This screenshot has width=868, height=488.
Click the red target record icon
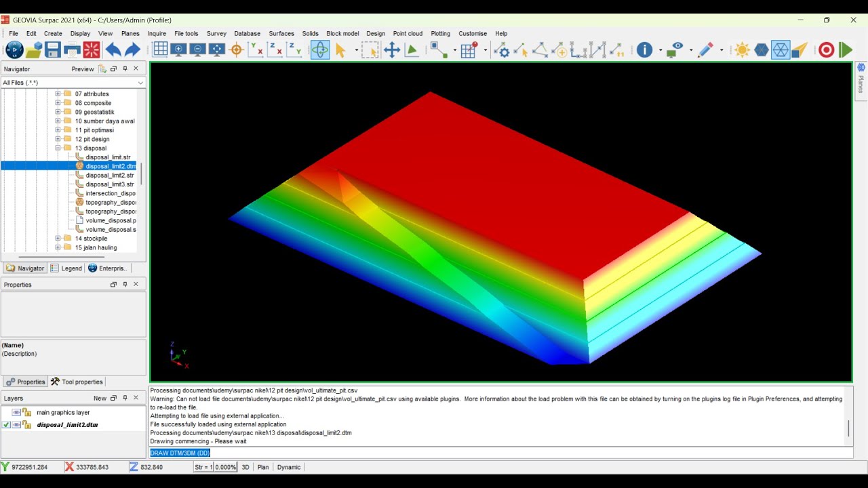(826, 49)
